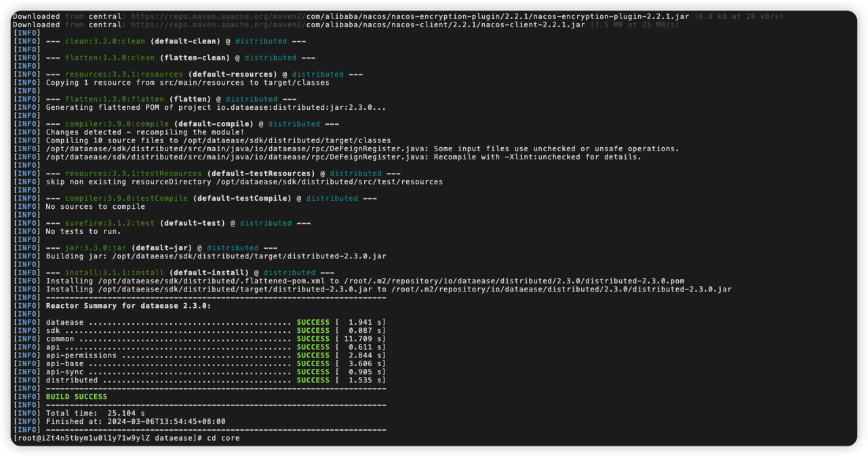Click the green BUILD SUCCESS text
The width and height of the screenshot is (868, 457).
(76, 397)
